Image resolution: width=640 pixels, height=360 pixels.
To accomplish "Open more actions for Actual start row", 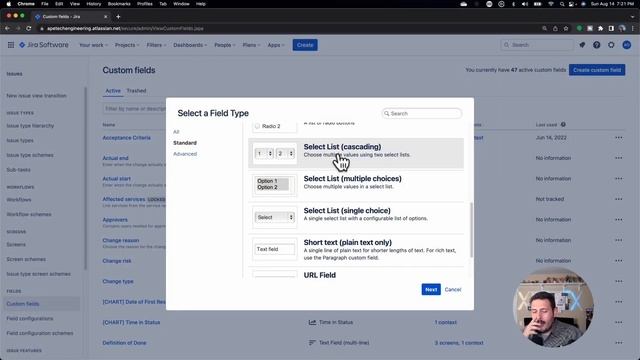I will click(619, 178).
